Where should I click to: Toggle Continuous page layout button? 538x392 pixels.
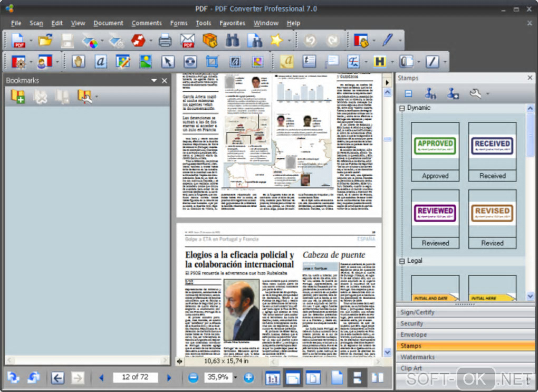(357, 378)
